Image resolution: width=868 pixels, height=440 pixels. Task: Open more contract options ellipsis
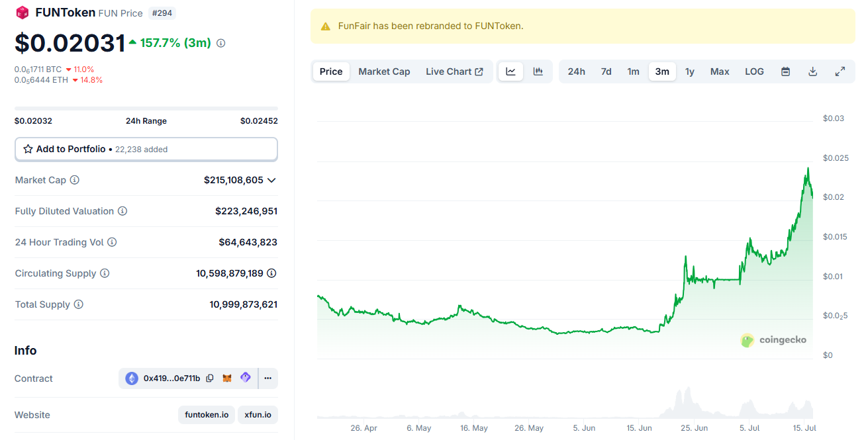268,378
